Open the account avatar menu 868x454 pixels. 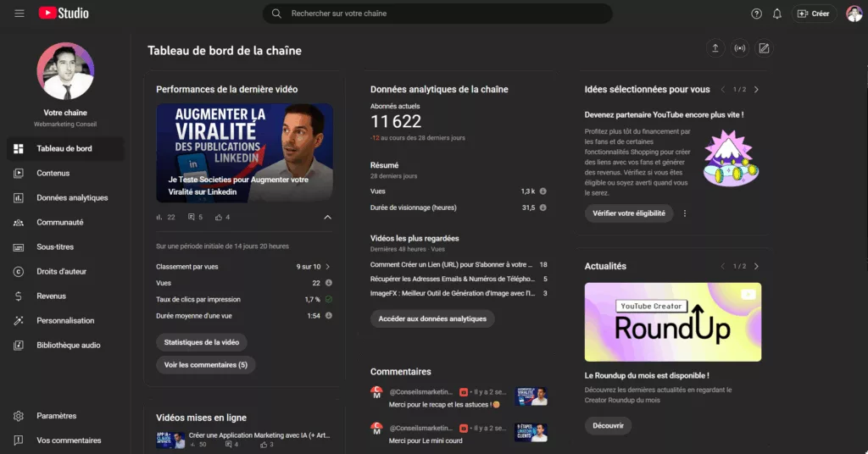(854, 14)
